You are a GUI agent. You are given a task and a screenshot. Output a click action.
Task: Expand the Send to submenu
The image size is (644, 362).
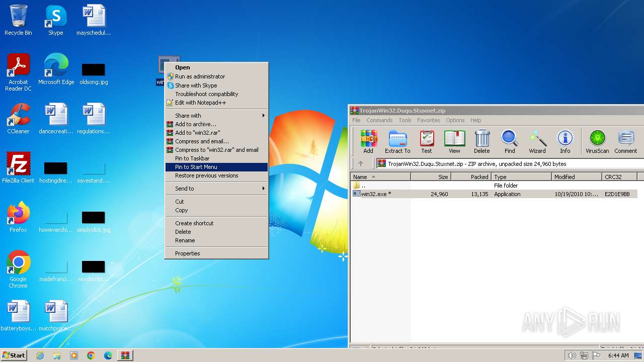point(217,189)
